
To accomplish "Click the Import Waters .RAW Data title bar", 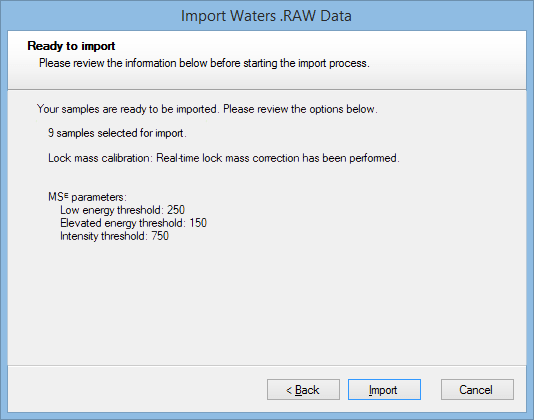I will click(x=266, y=16).
